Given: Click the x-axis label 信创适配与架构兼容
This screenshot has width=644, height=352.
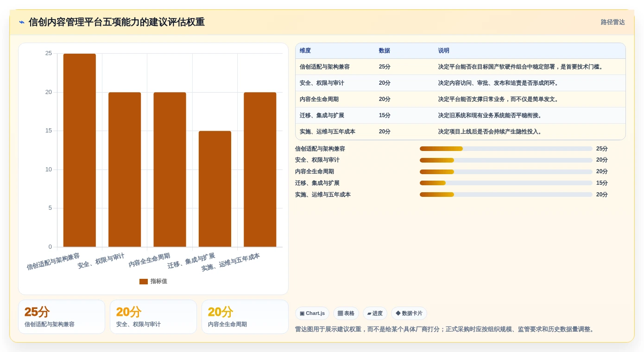Looking at the screenshot, I should click(53, 262).
